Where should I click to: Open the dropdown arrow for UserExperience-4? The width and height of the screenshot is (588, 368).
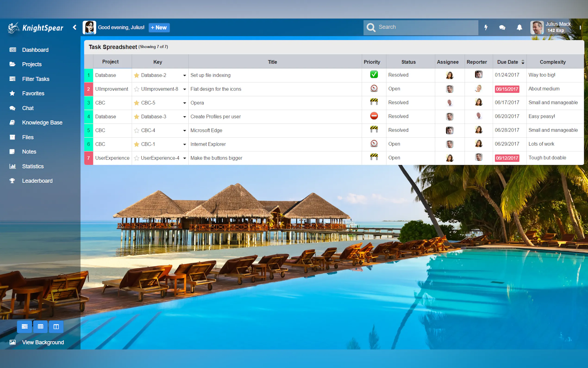185,158
